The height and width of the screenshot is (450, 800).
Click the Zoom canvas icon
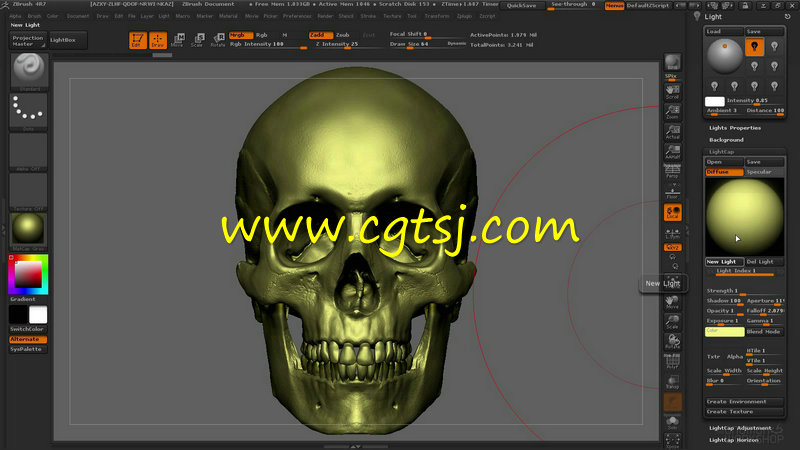672,112
